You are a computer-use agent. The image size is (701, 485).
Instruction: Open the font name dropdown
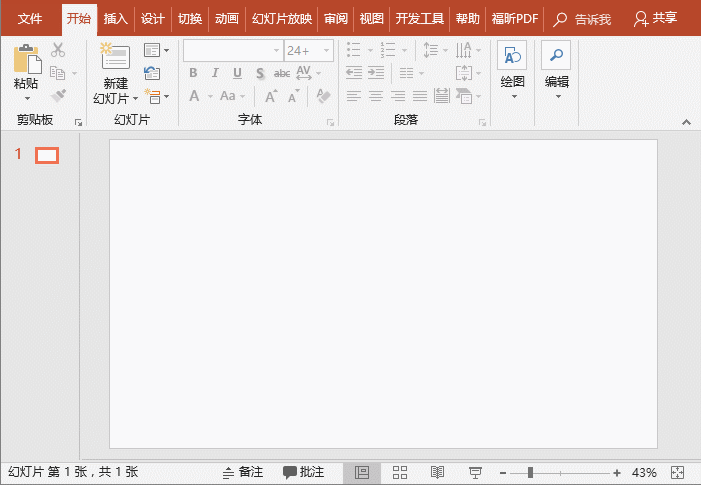pos(276,50)
